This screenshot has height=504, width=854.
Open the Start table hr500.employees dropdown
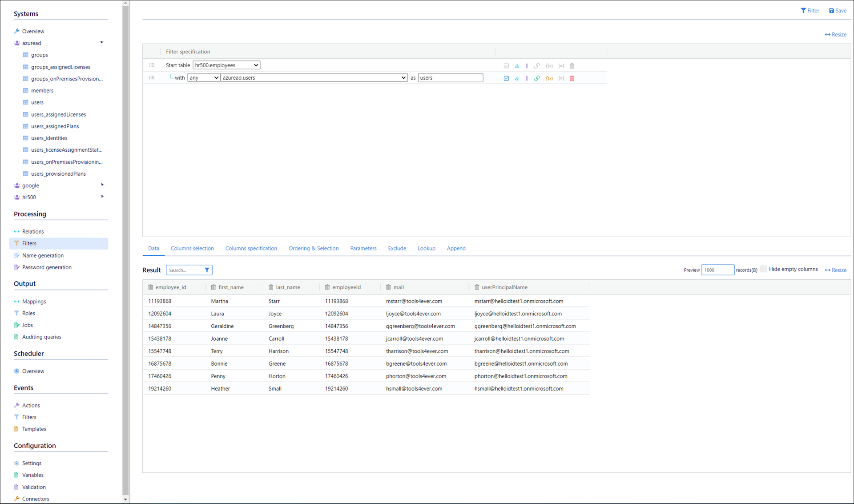point(226,65)
